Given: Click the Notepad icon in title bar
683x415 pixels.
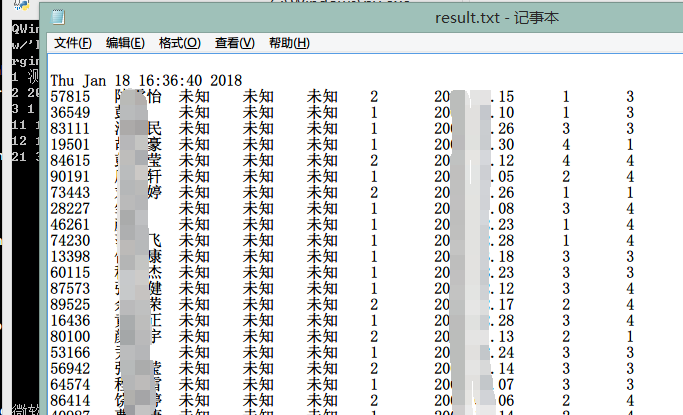Looking at the screenshot, I should click(x=59, y=17).
